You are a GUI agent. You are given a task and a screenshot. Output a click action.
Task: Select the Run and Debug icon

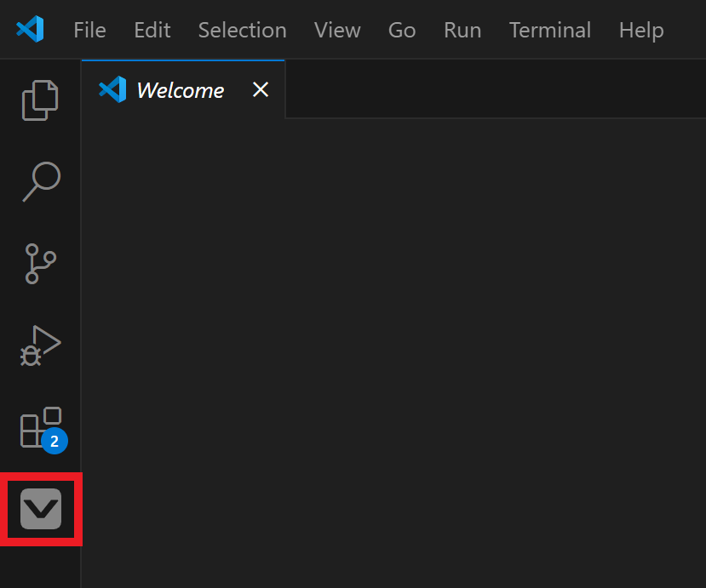pyautogui.click(x=40, y=345)
